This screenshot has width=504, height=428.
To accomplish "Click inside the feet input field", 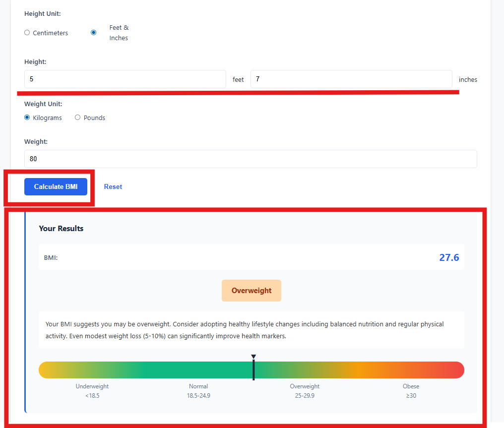I will [124, 79].
